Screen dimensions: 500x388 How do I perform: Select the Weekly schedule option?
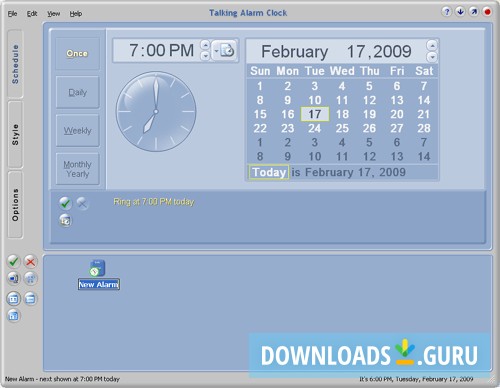tap(77, 131)
